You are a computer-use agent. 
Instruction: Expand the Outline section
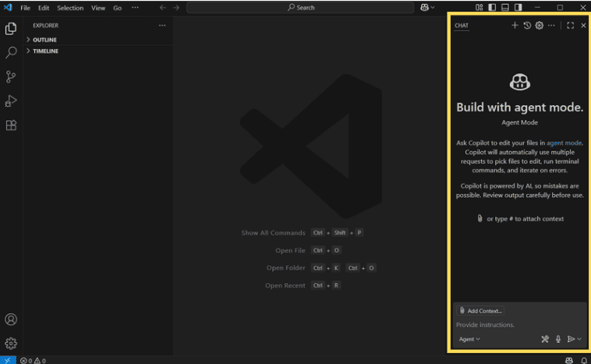click(x=98, y=40)
